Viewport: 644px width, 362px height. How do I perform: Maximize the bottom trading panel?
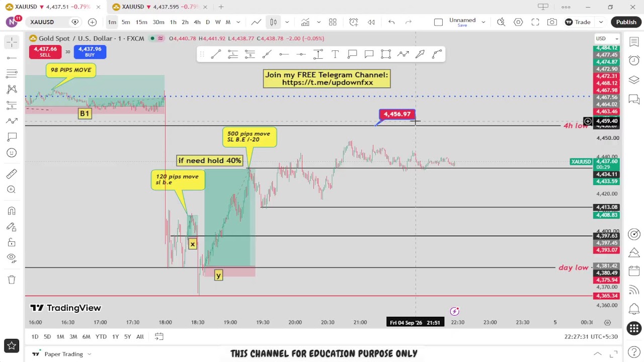pos(614,354)
